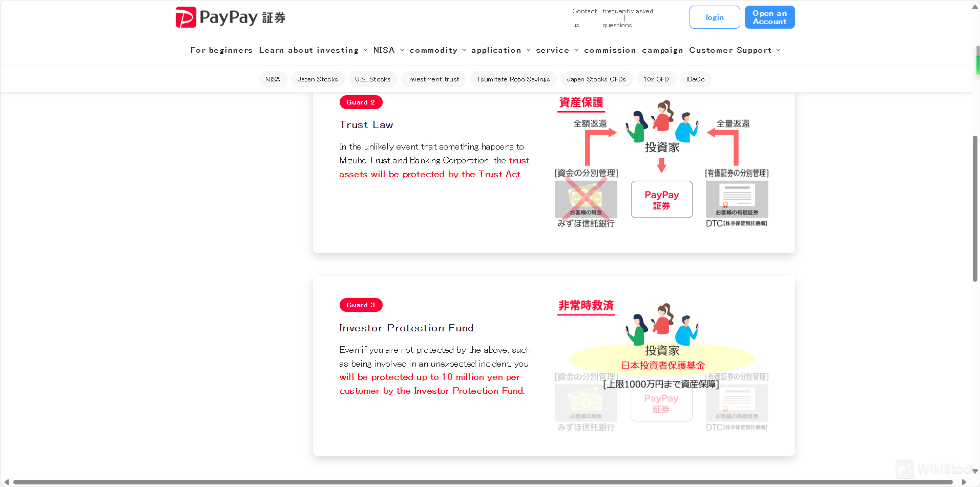Click the Investor Protection Fund heading
The image size is (980, 487).
pos(406,328)
